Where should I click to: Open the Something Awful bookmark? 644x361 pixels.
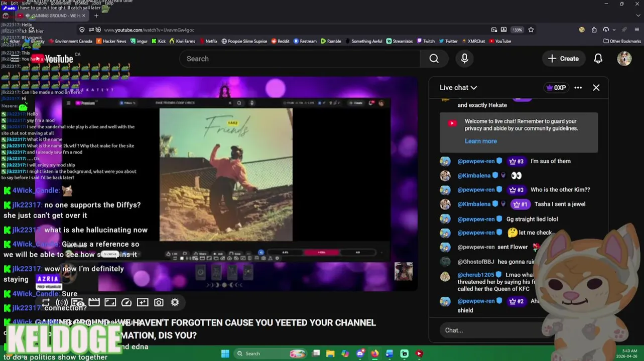click(363, 41)
